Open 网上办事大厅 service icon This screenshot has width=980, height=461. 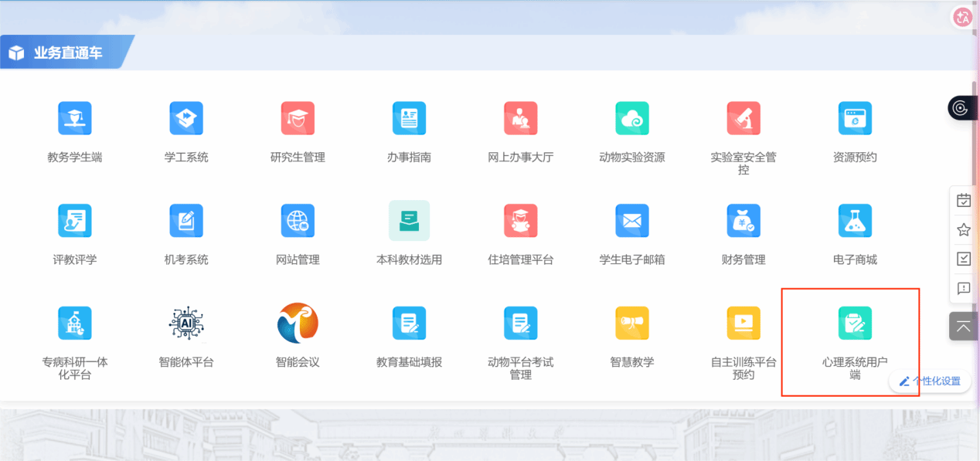(x=520, y=119)
